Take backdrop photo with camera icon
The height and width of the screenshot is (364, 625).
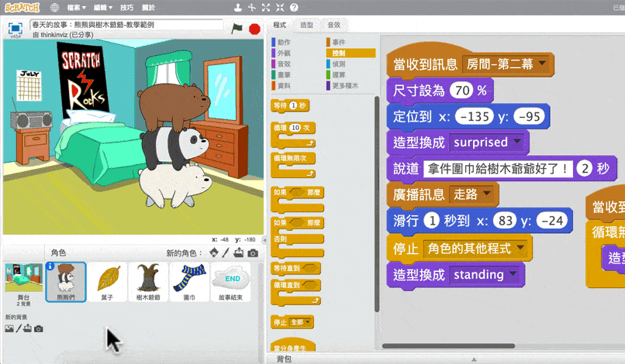39,328
